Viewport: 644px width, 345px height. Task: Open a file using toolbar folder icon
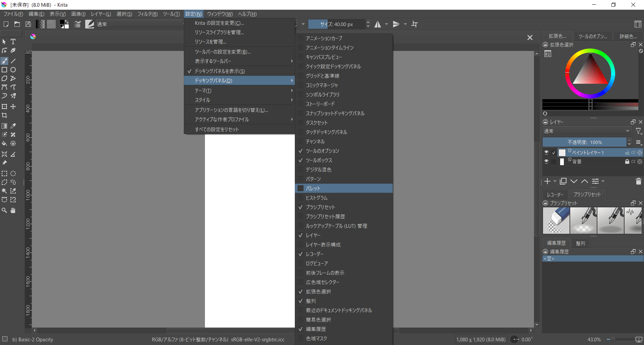[17, 24]
